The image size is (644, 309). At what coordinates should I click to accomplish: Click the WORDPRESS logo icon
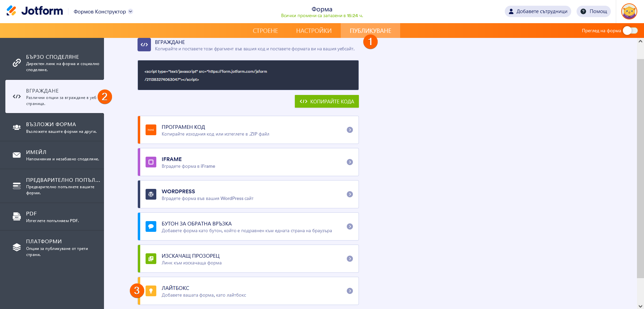151,194
